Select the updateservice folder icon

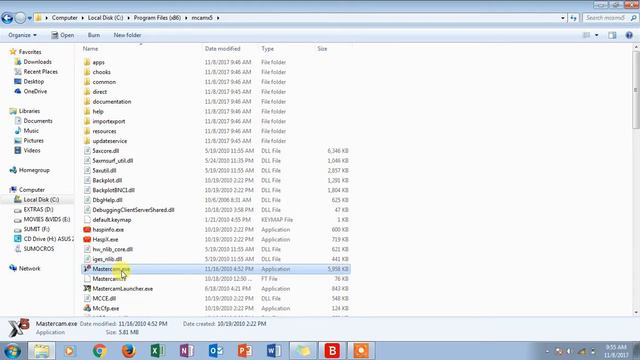tap(87, 141)
